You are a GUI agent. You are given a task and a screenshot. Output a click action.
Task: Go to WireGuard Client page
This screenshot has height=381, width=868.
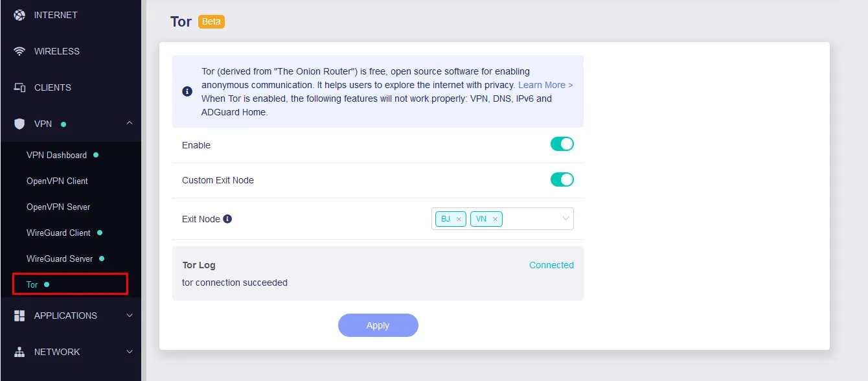[58, 233]
